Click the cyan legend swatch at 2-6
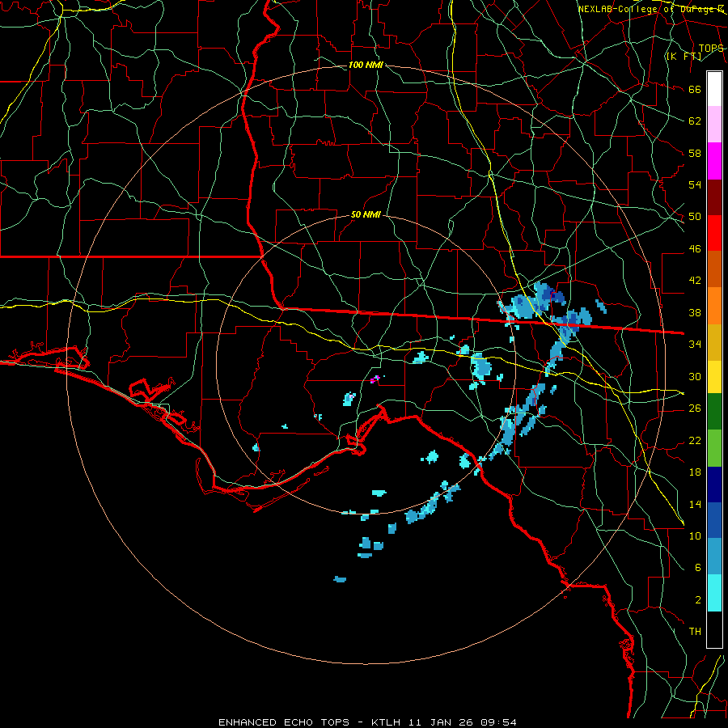728x728 pixels. click(x=714, y=593)
